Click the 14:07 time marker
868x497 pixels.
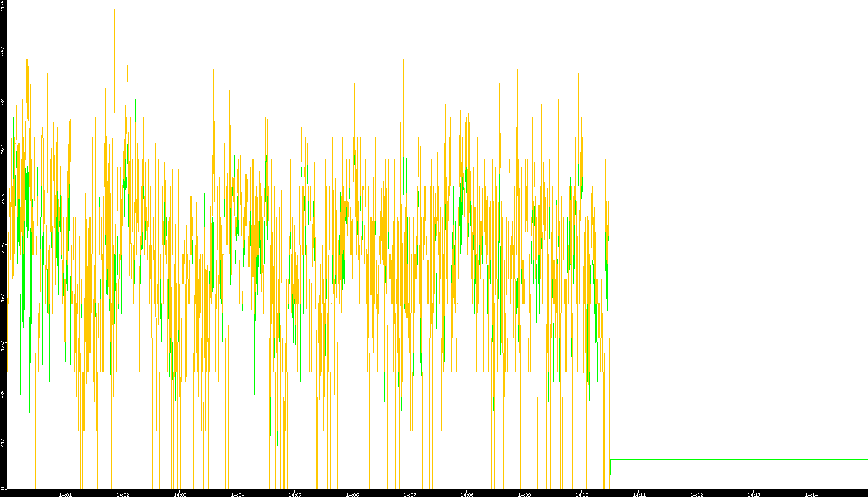tap(409, 494)
